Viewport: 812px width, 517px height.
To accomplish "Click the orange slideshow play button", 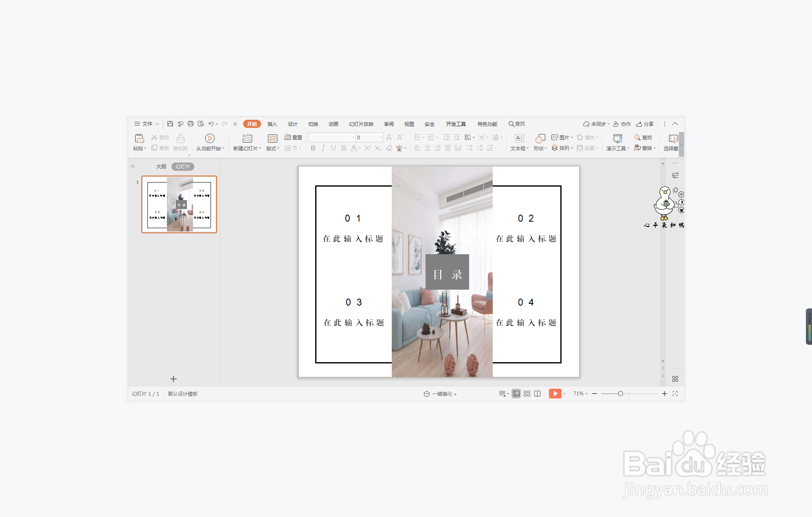I will point(555,394).
